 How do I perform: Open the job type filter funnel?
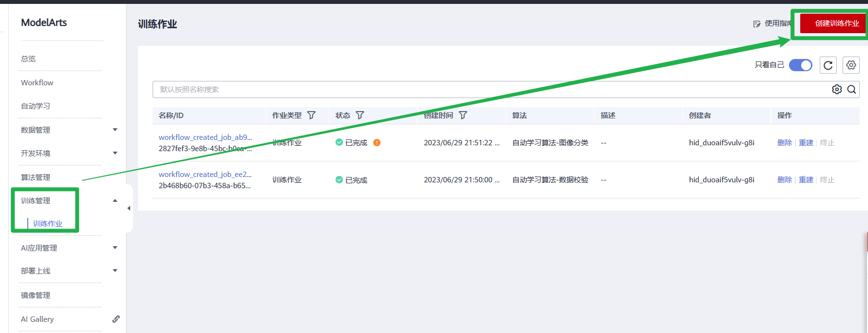pos(311,115)
